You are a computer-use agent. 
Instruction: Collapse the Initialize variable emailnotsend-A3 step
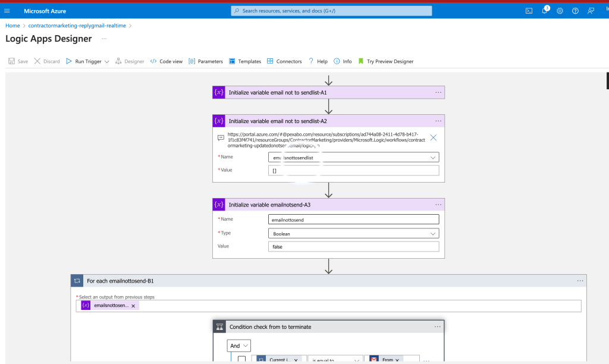[x=328, y=205]
